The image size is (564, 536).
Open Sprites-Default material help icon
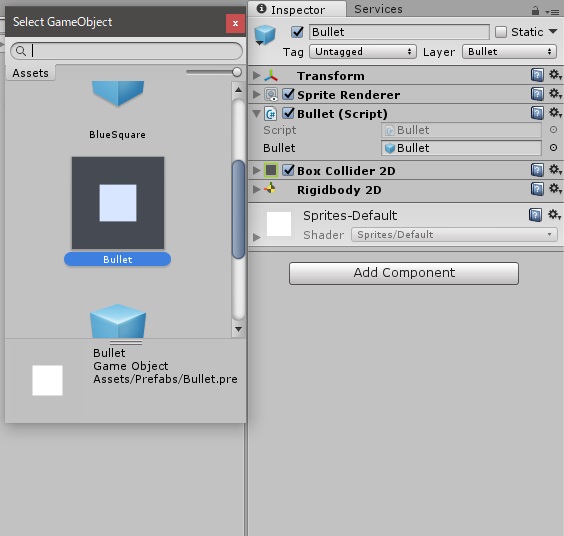click(x=535, y=215)
